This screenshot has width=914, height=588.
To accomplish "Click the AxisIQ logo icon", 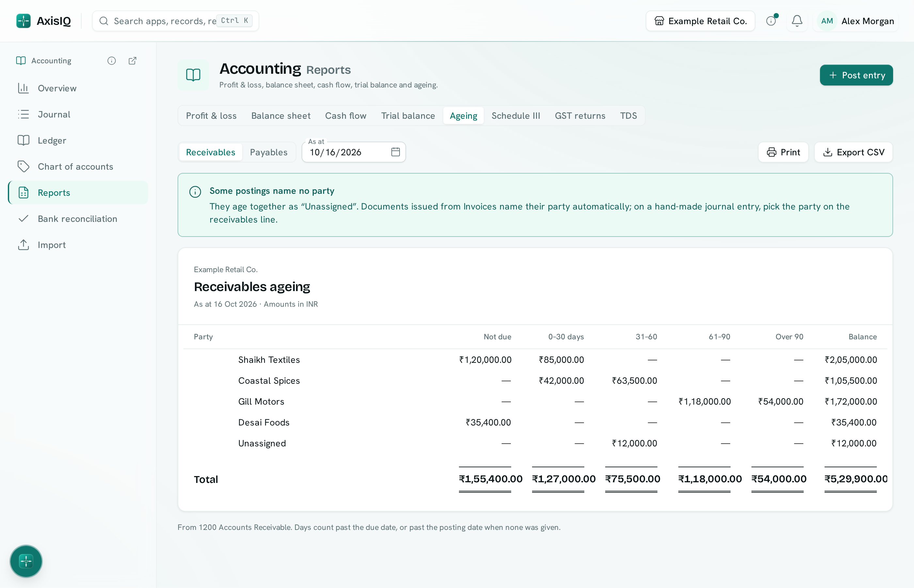I will click(x=23, y=21).
